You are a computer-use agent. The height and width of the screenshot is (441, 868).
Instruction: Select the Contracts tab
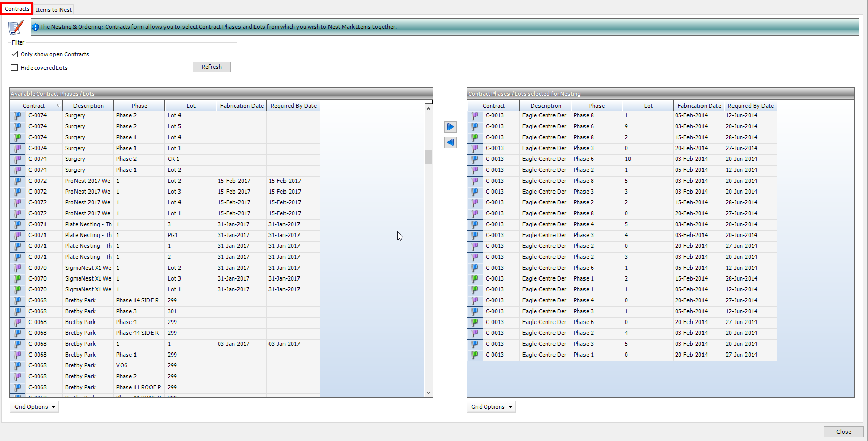[17, 9]
